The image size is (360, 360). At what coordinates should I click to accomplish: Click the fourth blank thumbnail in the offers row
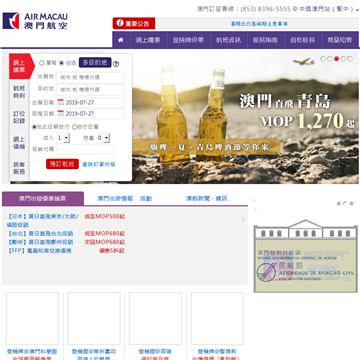(x=217, y=319)
